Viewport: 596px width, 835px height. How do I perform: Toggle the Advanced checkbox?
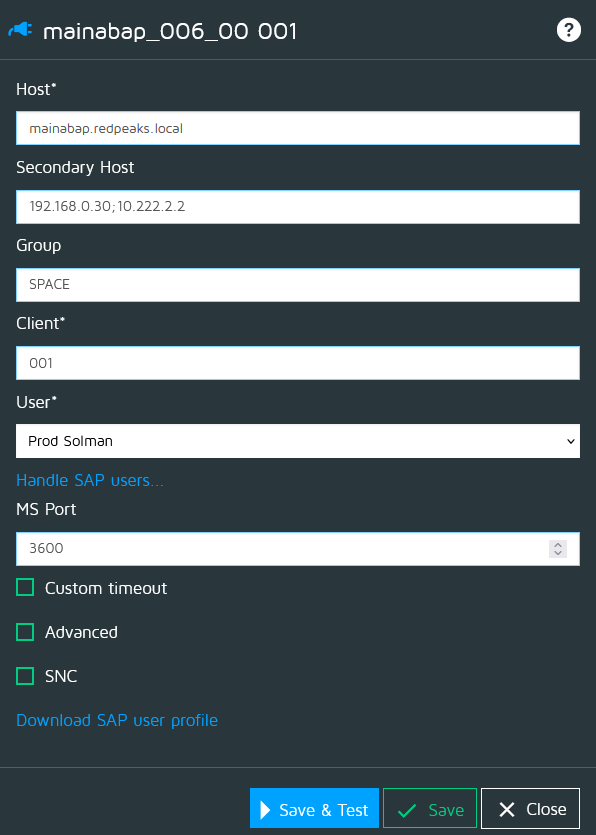(25, 632)
